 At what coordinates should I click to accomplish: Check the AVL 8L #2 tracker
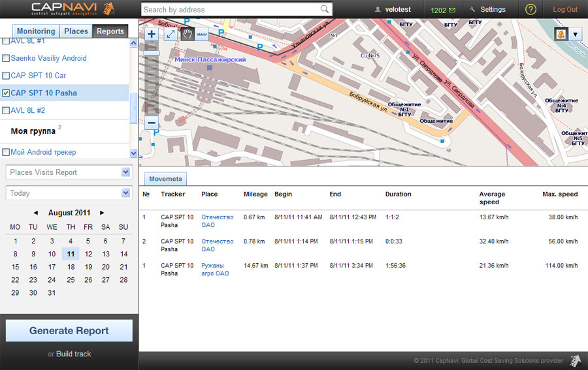tap(6, 110)
